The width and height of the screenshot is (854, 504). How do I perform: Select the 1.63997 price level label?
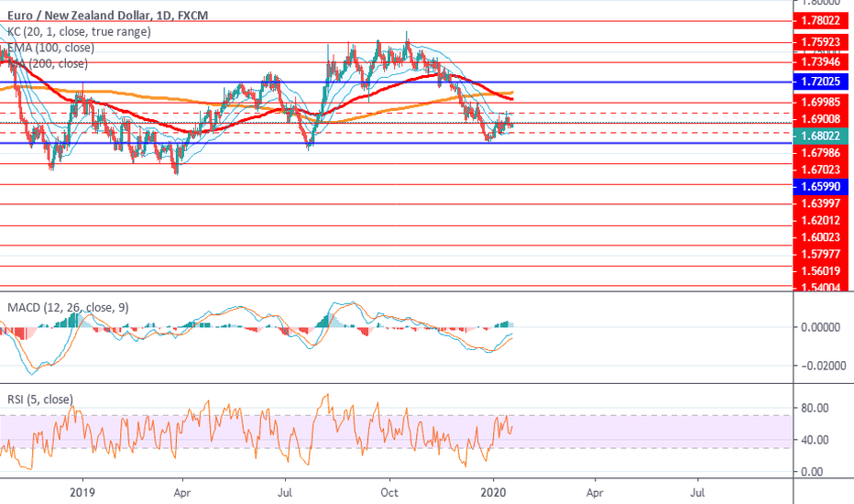[822, 203]
